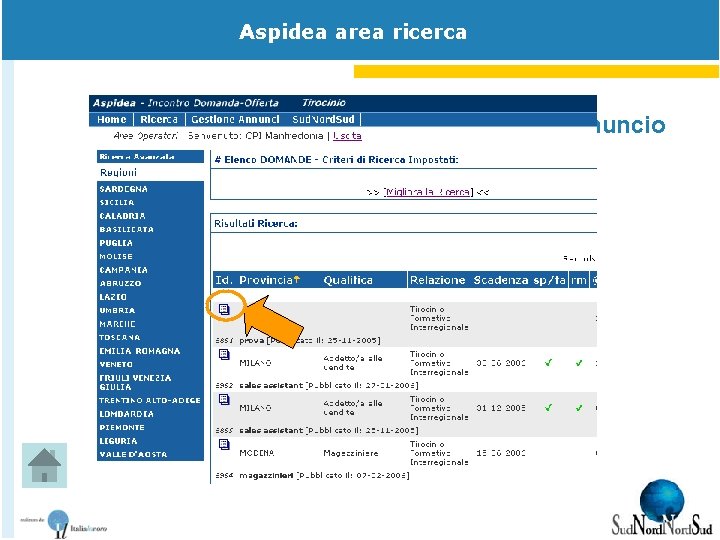The image size is (720, 540).
Task: Open the Home menu item
Action: pyautogui.click(x=112, y=119)
